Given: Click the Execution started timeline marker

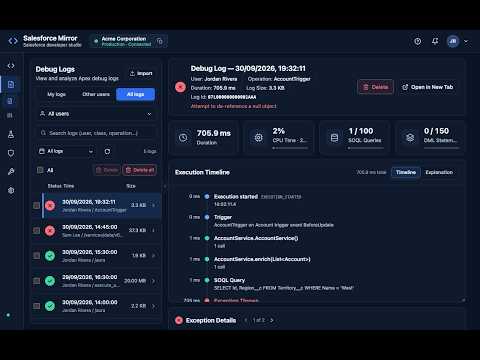Looking at the screenshot, I should click(x=207, y=197).
